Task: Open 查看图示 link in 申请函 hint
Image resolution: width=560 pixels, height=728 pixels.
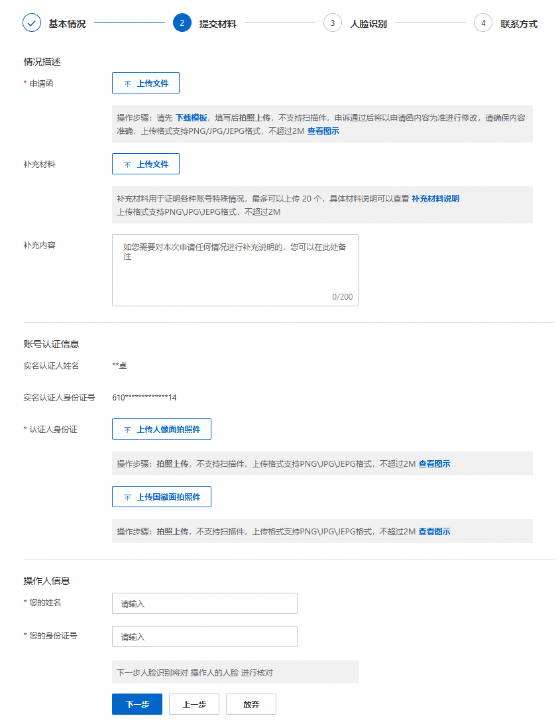Action: (323, 131)
